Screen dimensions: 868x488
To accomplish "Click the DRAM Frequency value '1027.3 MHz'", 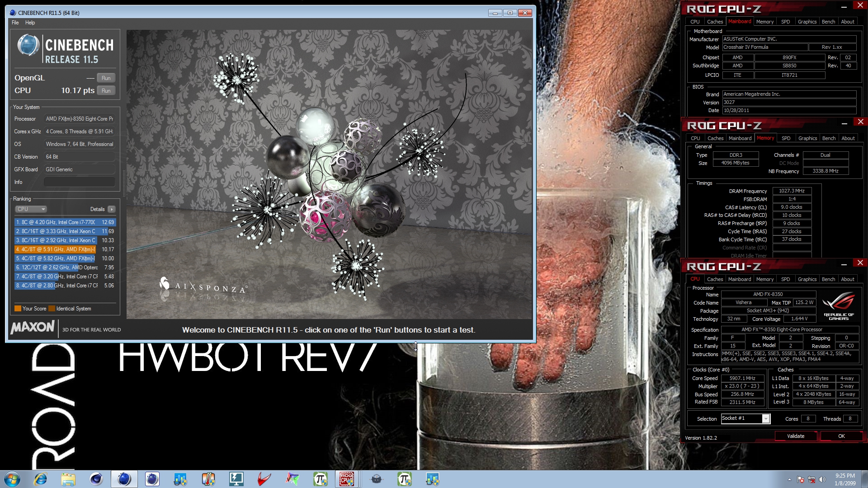I will pyautogui.click(x=792, y=191).
